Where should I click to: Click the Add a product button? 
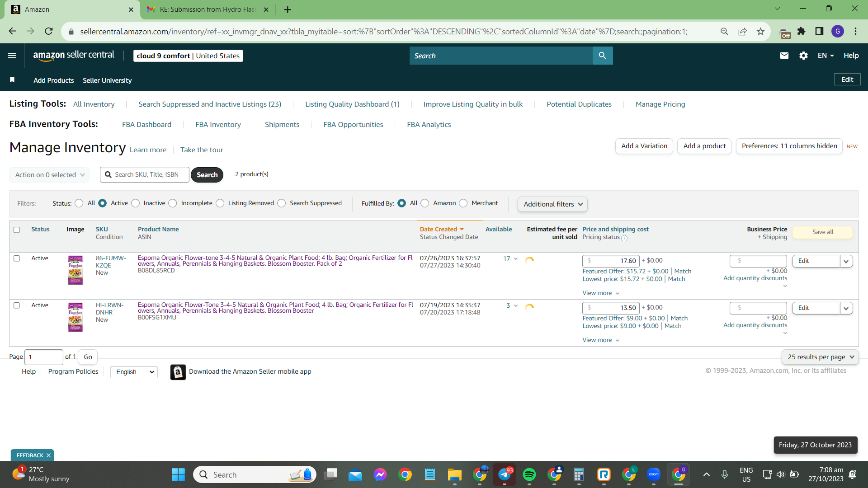(704, 146)
